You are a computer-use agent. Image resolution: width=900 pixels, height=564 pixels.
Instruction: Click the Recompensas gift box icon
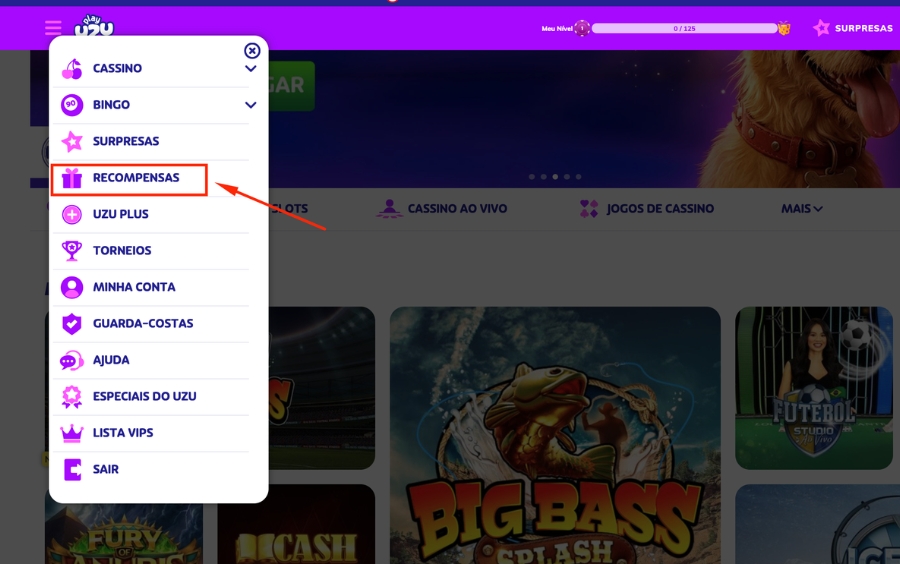pos(72,178)
